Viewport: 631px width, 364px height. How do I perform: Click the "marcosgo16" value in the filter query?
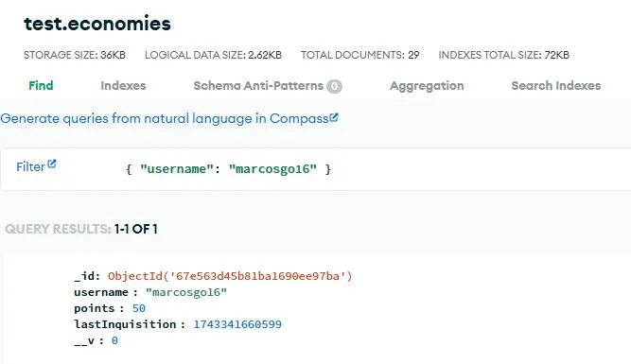[x=272, y=169]
